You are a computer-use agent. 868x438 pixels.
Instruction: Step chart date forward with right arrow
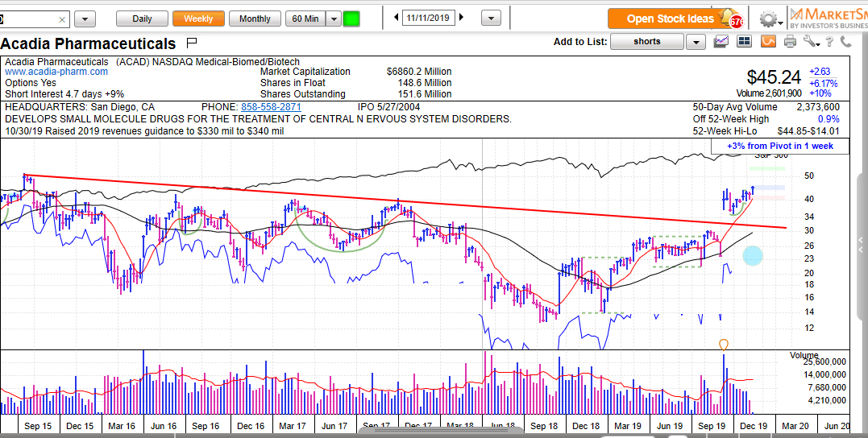pyautogui.click(x=461, y=17)
